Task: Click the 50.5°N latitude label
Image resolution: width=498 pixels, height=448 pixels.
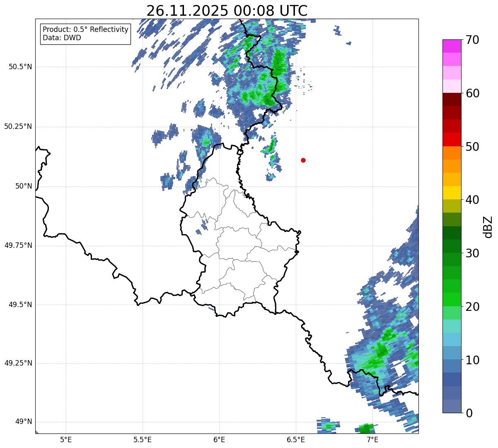Action: point(20,67)
